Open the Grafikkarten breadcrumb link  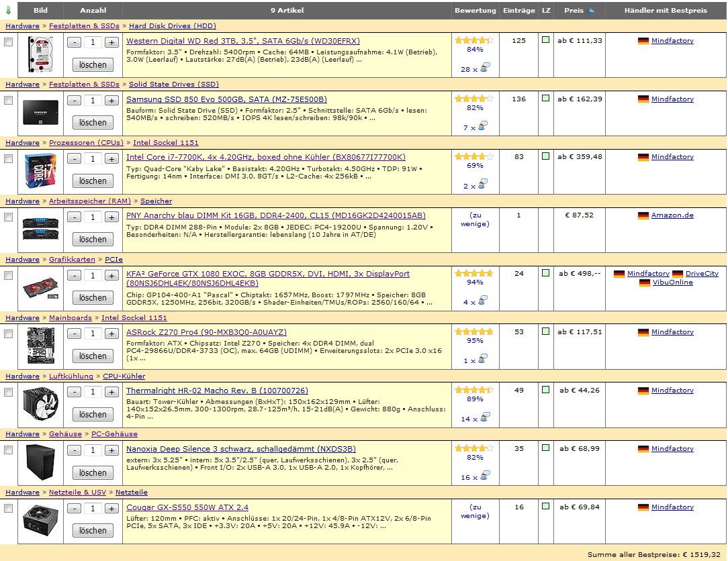72,260
